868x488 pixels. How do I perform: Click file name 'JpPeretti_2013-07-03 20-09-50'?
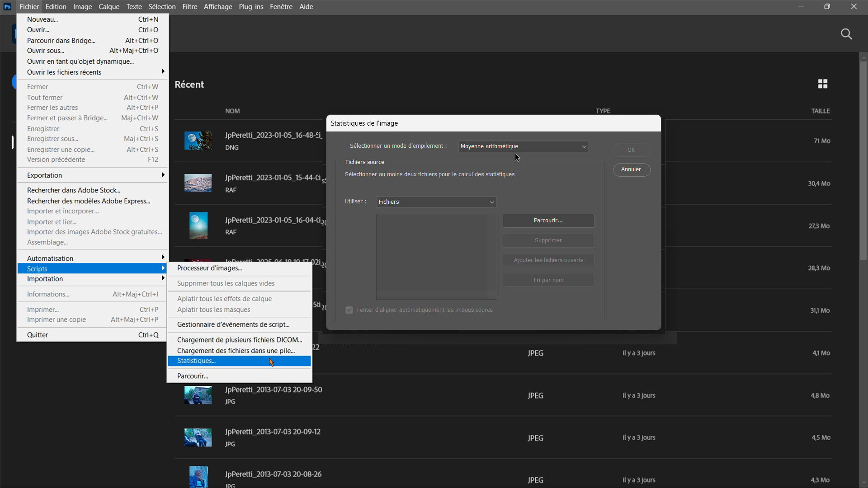click(x=274, y=390)
